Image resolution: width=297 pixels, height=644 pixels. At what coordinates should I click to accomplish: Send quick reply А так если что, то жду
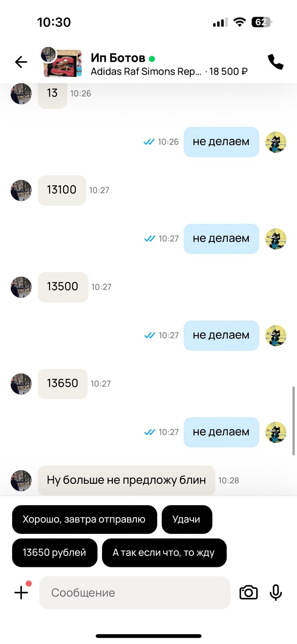pos(164,553)
